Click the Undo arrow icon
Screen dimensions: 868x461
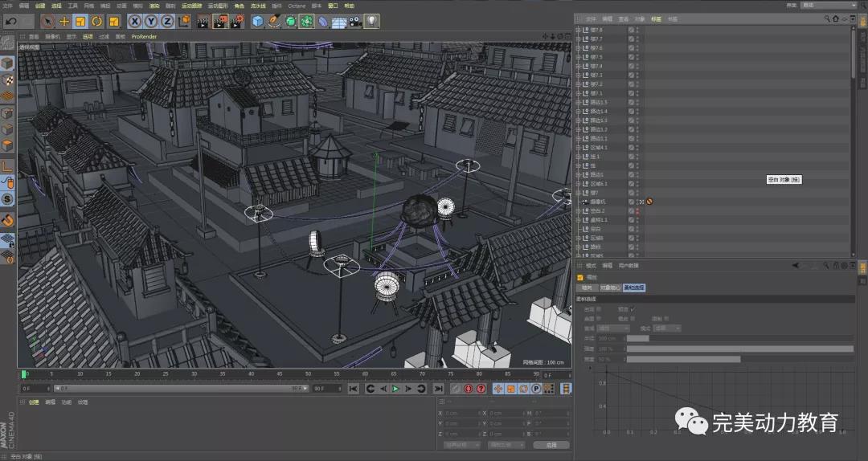10,21
